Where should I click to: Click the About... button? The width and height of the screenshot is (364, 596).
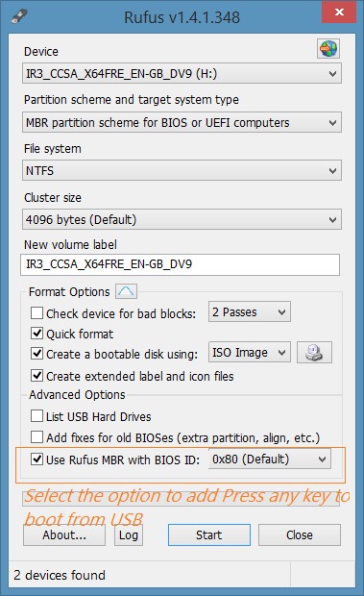(64, 535)
